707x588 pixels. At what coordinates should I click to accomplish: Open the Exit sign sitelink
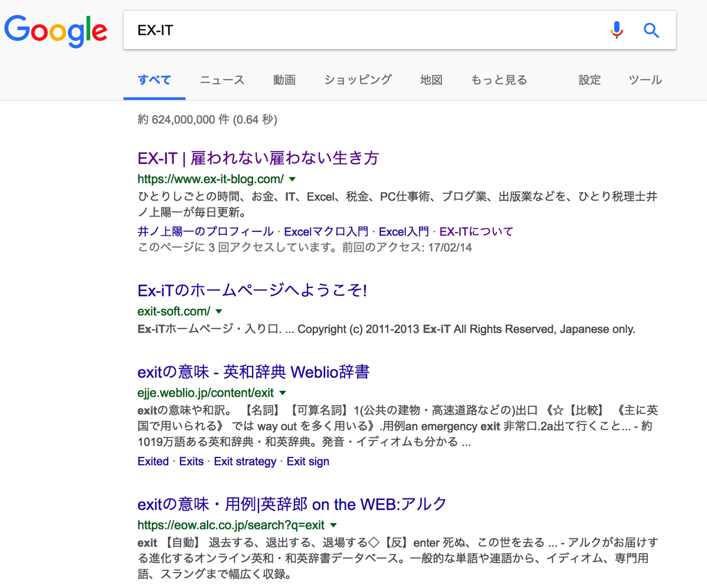pyautogui.click(x=308, y=461)
